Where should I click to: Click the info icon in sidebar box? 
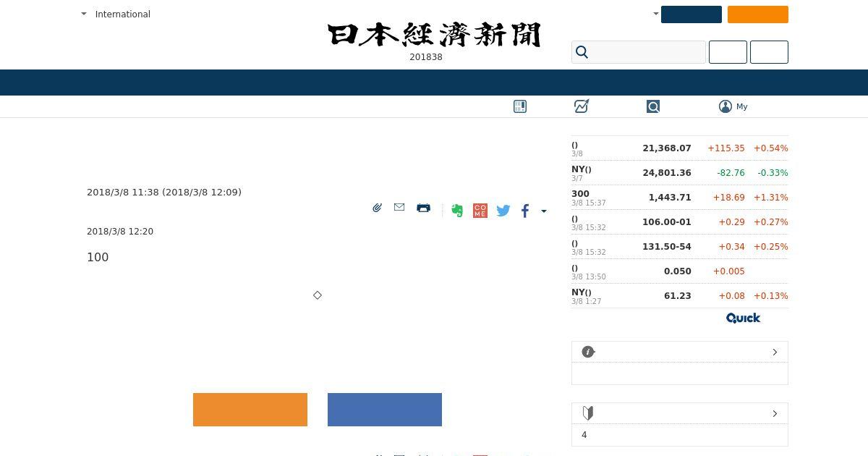point(588,352)
